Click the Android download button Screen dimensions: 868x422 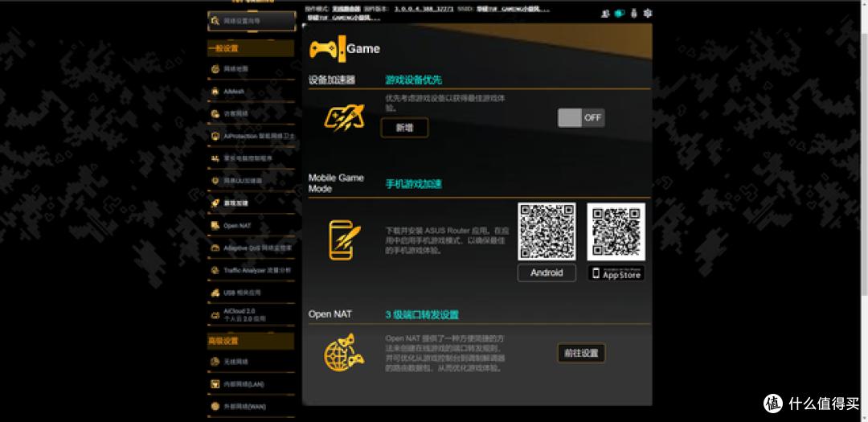547,272
